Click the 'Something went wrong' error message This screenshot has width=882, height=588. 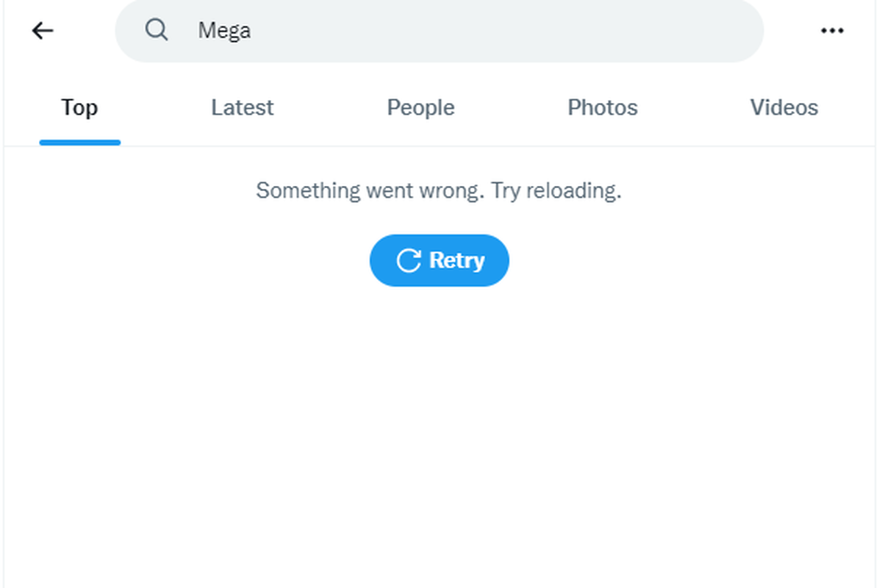tap(439, 191)
